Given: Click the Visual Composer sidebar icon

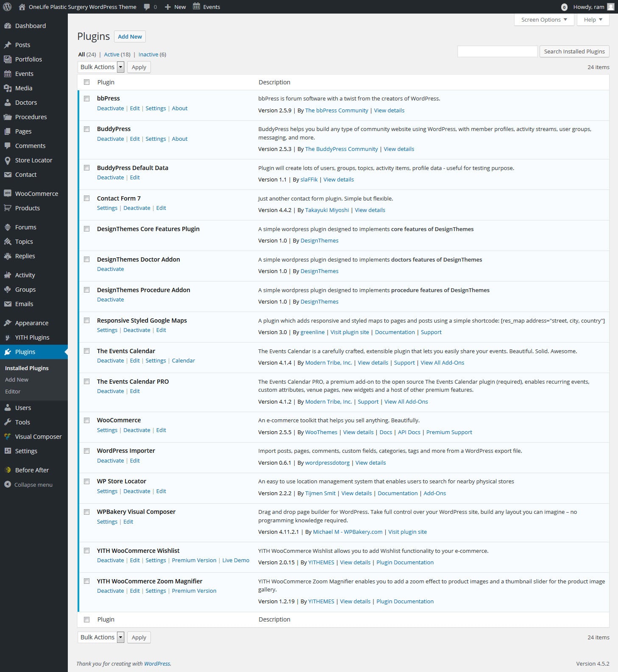Looking at the screenshot, I should coord(8,437).
